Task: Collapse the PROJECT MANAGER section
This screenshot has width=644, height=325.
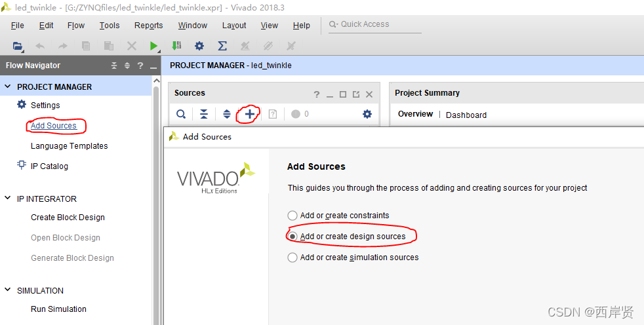Action: point(7,86)
